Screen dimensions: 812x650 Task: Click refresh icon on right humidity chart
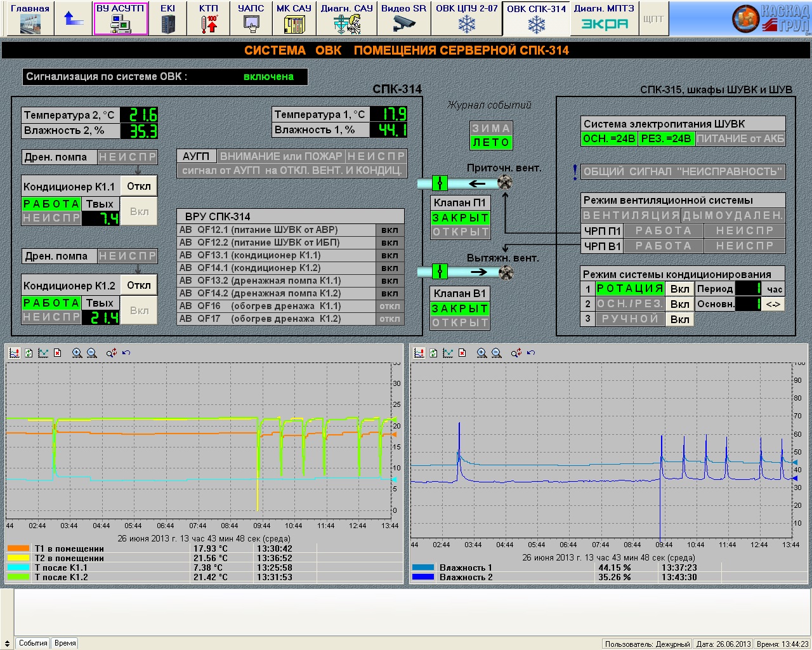tap(433, 353)
